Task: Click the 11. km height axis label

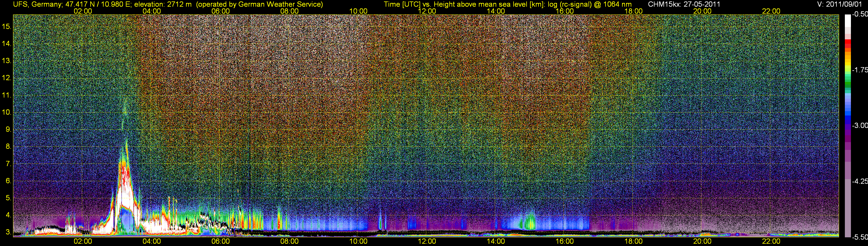Action: (7, 95)
